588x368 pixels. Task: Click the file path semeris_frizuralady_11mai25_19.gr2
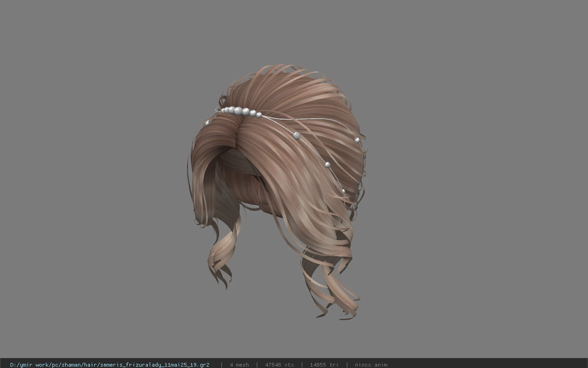(x=110, y=365)
